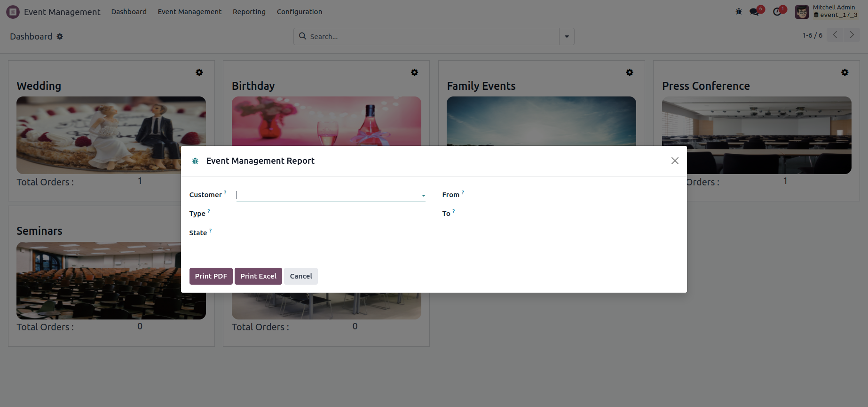Screen dimensions: 868x407
Task: Click the Print Excel button
Action: [258, 276]
